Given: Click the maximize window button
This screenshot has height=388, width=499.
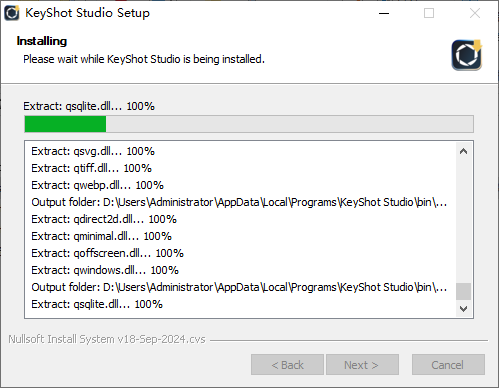Looking at the screenshot, I should (429, 13).
